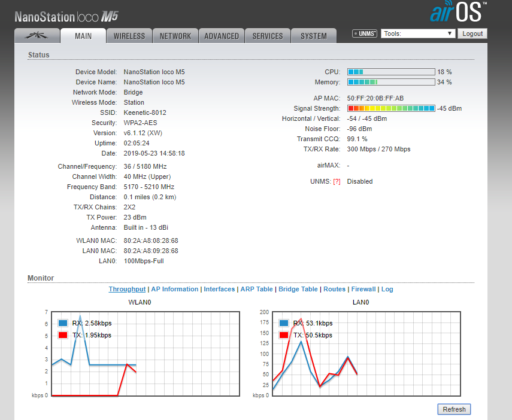
Task: Click the Logout button
Action: 472,34
